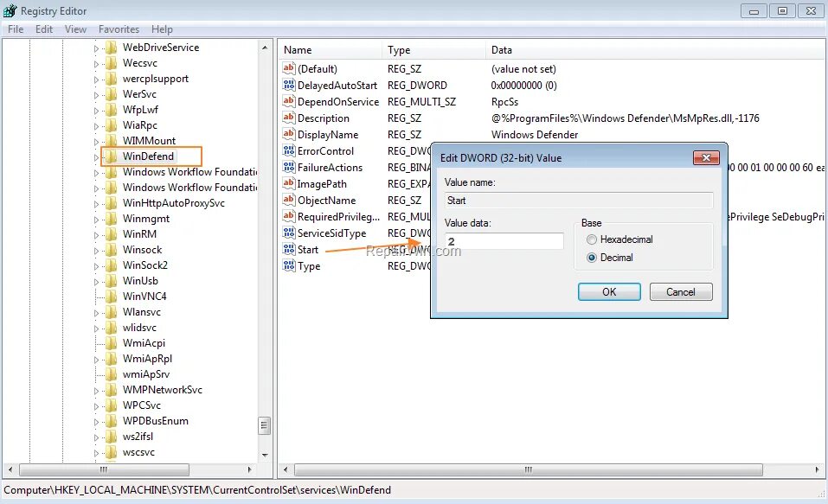This screenshot has width=828, height=504.
Task: Select the WinHttpAutoProxySvc folder icon
Action: 111,203
